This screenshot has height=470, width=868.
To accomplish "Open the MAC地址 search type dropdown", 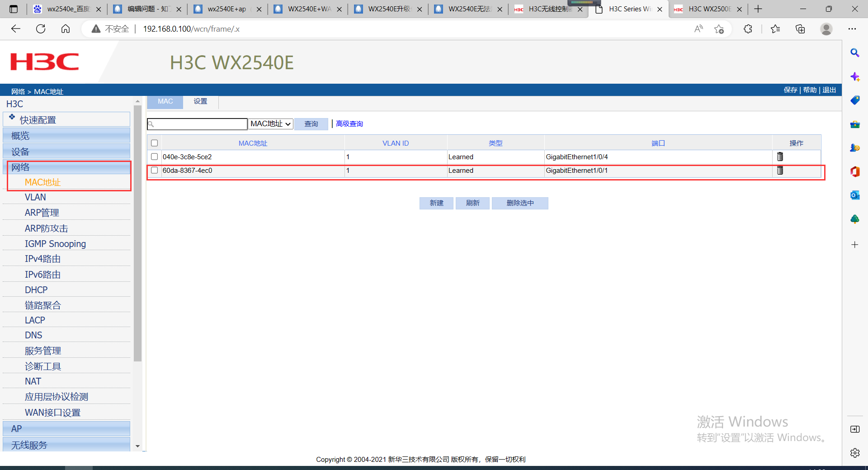I will [271, 124].
